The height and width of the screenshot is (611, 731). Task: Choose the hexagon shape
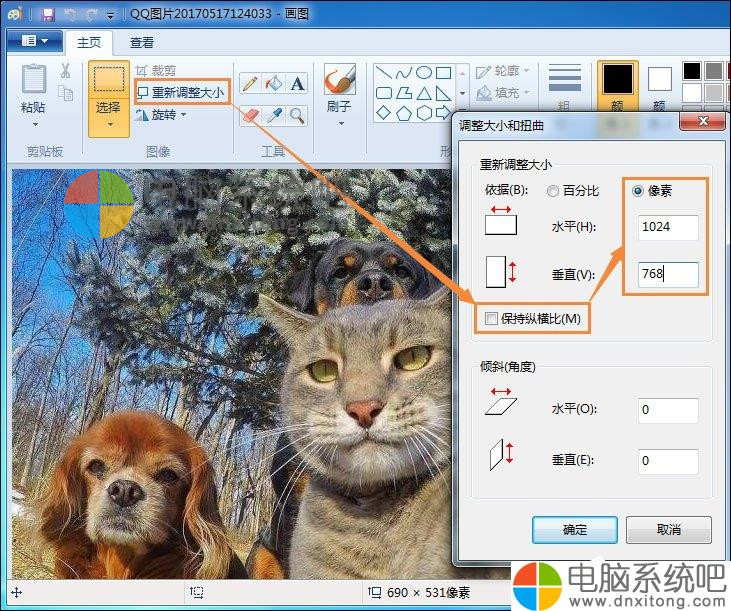pyautogui.click(x=423, y=113)
